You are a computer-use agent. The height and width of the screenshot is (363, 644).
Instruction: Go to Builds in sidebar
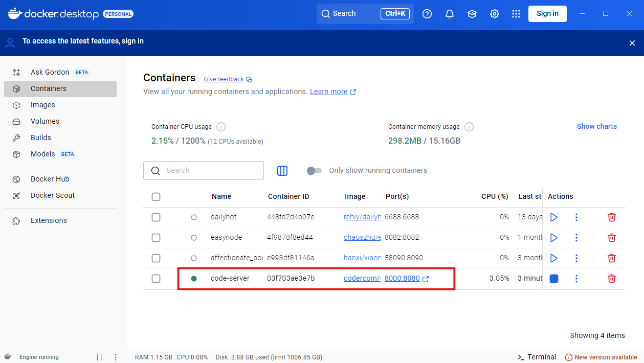(60, 138)
